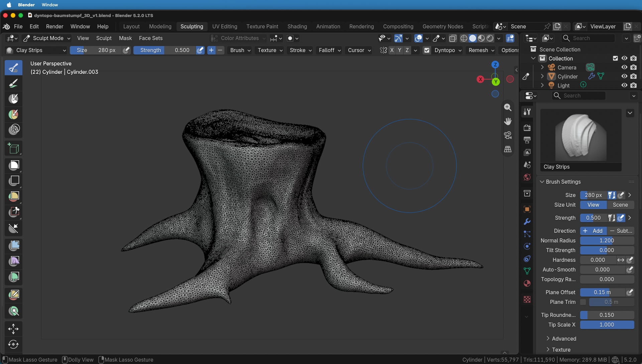Image resolution: width=642 pixels, height=364 pixels.
Task: Open the Output properties tab
Action: point(527,140)
